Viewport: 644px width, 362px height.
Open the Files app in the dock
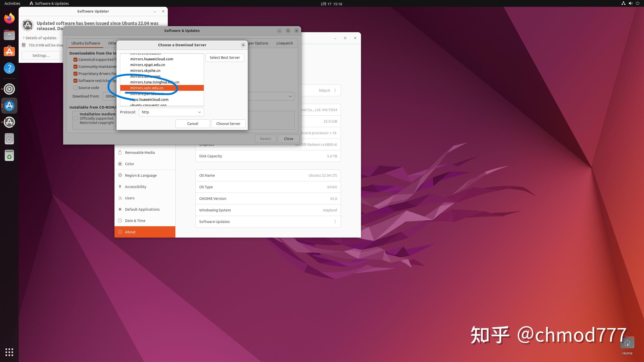tap(9, 35)
